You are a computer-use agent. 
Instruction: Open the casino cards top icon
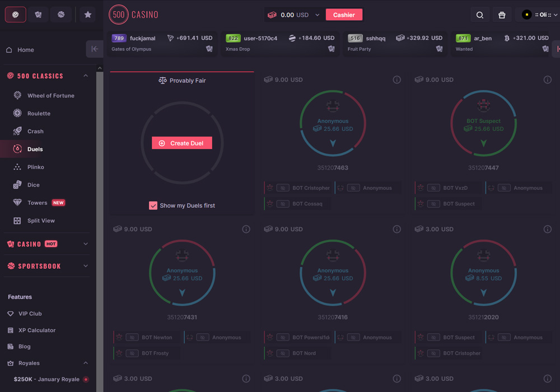pyautogui.click(x=38, y=15)
